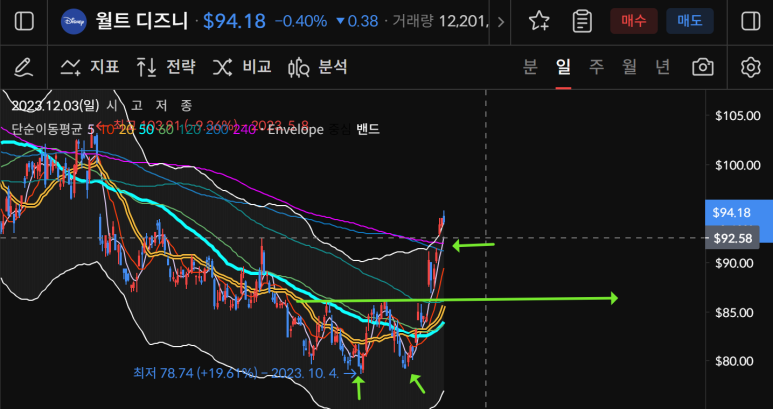
Task: Click the red 매수 buy button
Action: [633, 21]
